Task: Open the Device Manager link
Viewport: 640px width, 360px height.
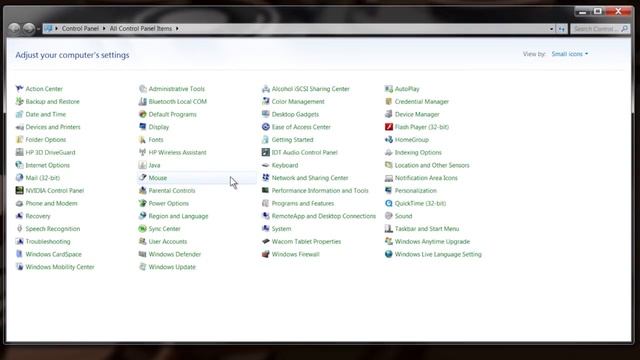Action: coord(417,114)
